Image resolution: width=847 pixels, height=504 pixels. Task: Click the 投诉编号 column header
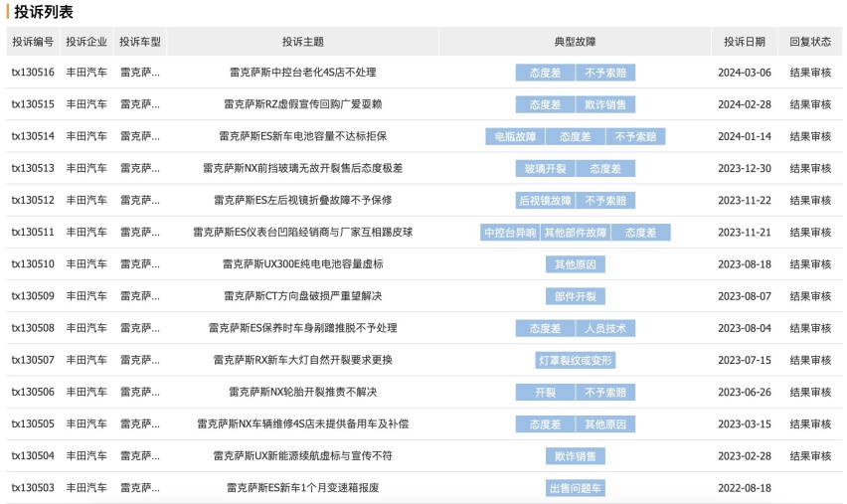(33, 42)
